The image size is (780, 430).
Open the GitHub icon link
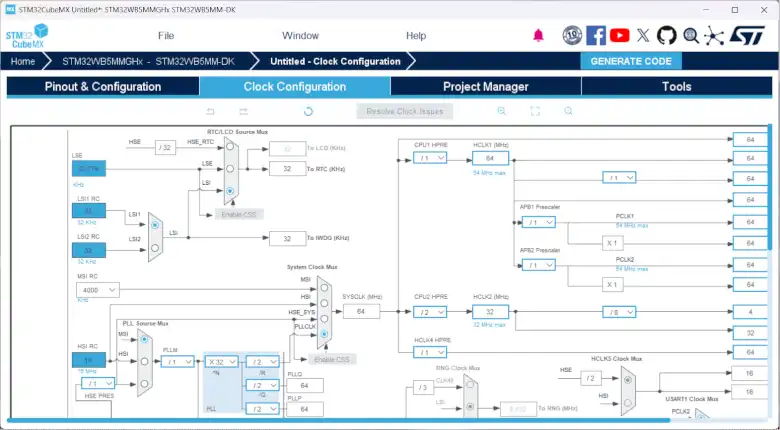click(667, 35)
